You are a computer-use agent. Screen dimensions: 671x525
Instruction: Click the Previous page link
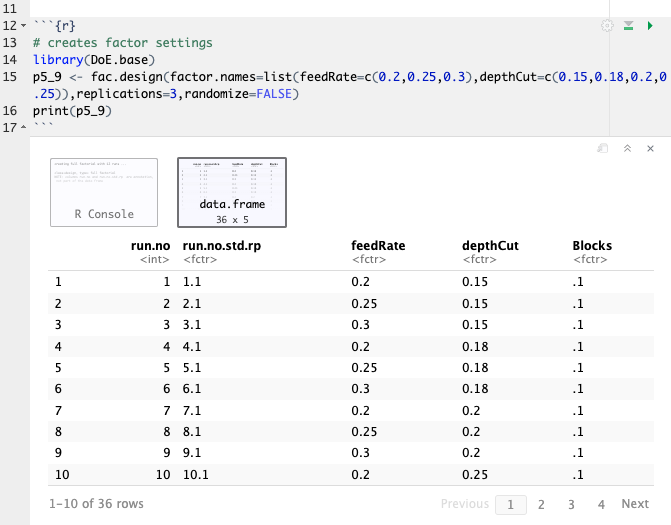coord(464,504)
